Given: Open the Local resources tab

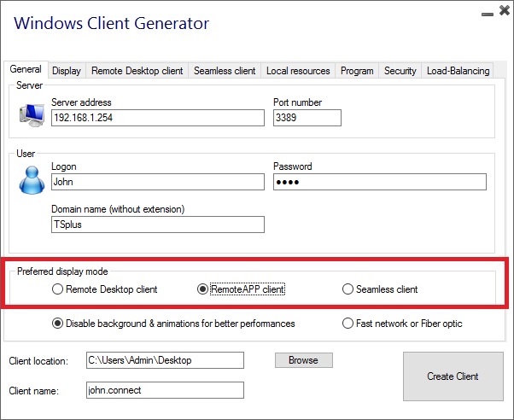Looking at the screenshot, I should (298, 71).
